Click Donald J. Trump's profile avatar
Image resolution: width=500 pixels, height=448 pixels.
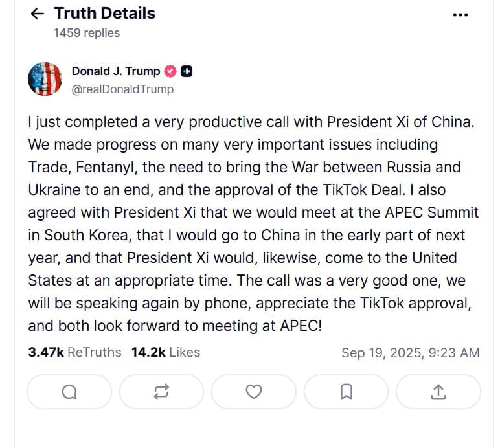pos(45,80)
